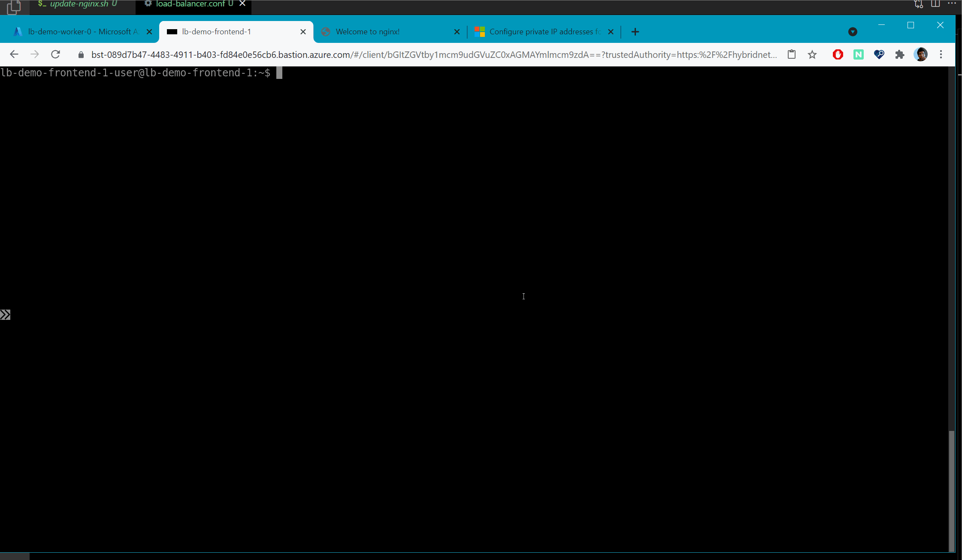962x560 pixels.
Task: Open VS Code editor more actions
Action: (952, 4)
